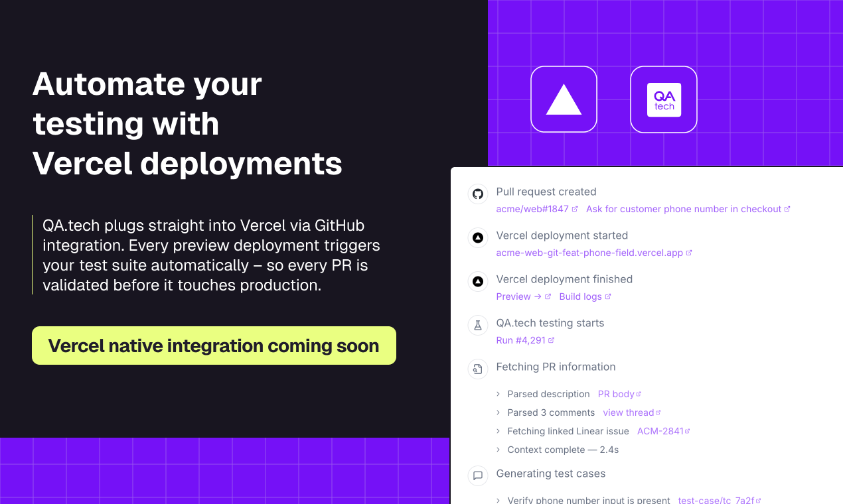Click the Vercel icon next to deployment started
This screenshot has height=504, width=843.
click(478, 237)
